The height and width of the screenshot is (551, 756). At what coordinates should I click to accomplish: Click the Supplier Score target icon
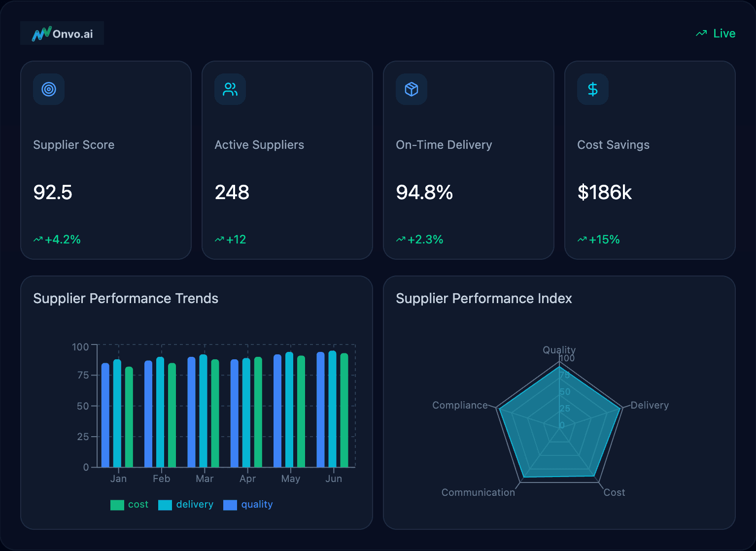pyautogui.click(x=49, y=89)
